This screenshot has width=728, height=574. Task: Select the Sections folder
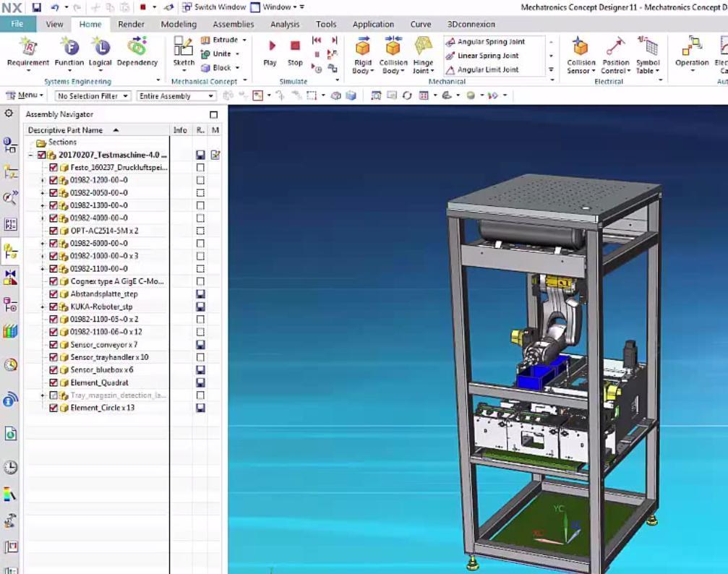pos(56,142)
